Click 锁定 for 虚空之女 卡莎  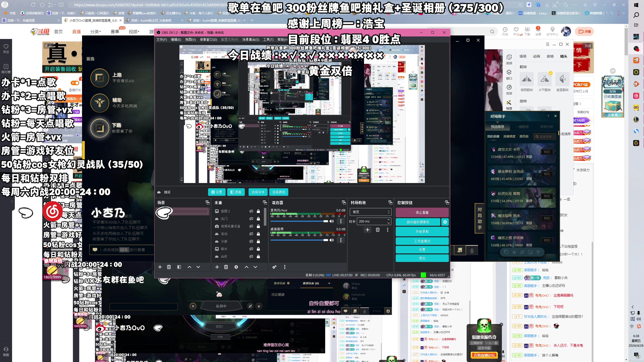(x=547, y=152)
